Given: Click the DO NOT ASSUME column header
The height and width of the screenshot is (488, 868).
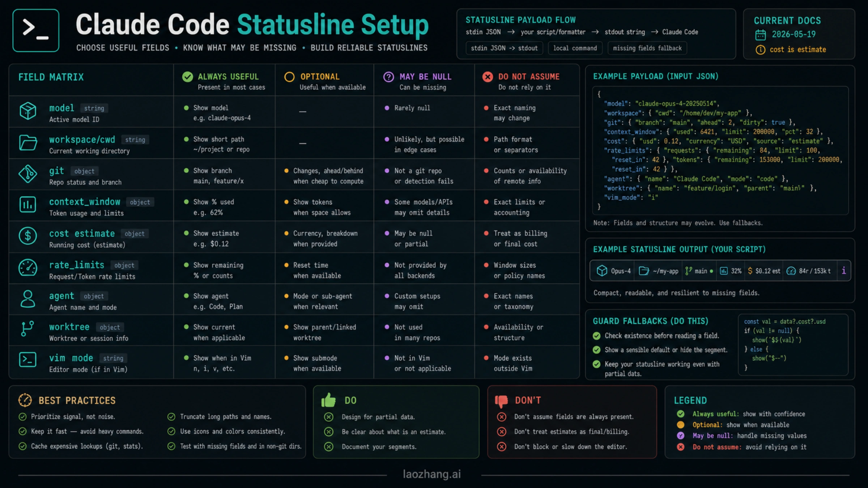Looking at the screenshot, I should click(x=527, y=80).
